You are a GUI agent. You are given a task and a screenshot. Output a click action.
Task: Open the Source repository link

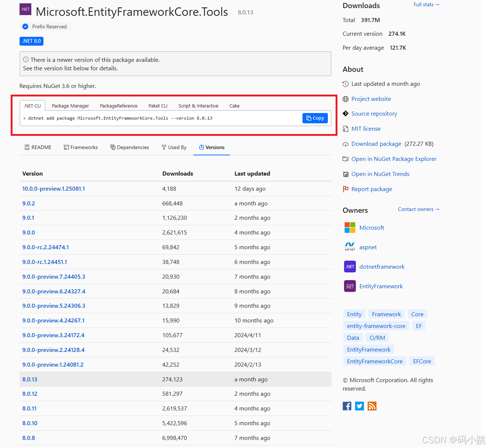pos(374,114)
